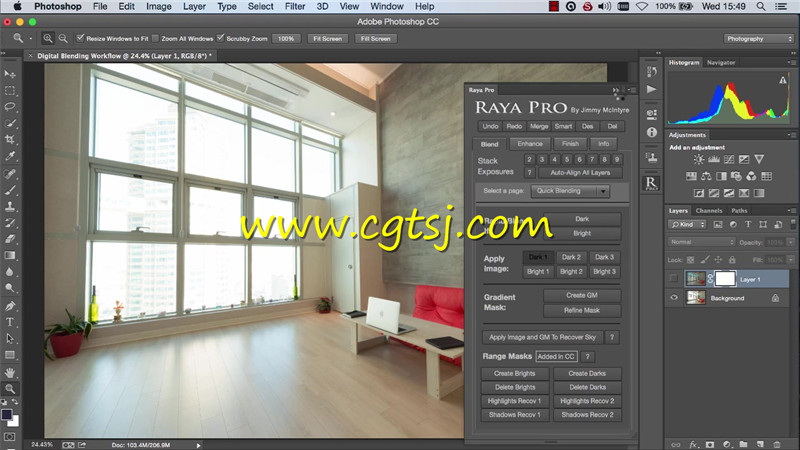Switch to the Channels tab

(x=709, y=211)
